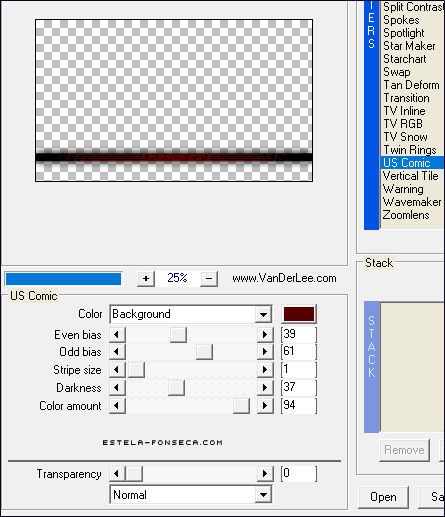Image resolution: width=445 pixels, height=517 pixels.
Task: Open the Normal blend mode dropdown
Action: [263, 495]
